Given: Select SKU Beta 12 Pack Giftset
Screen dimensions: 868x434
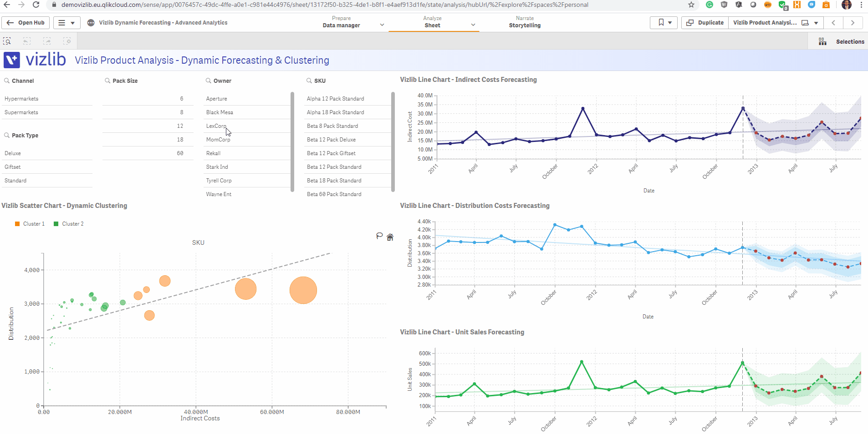Looking at the screenshot, I should coord(347,153).
